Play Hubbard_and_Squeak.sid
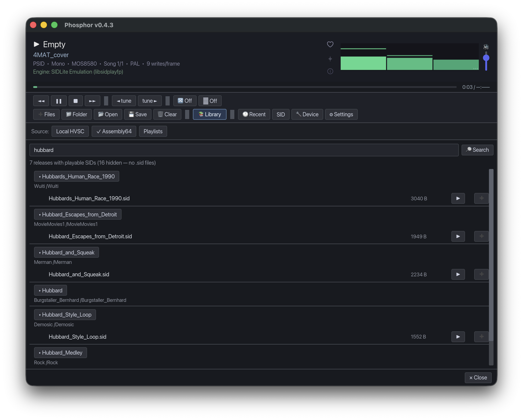The image size is (523, 420). [x=458, y=274]
